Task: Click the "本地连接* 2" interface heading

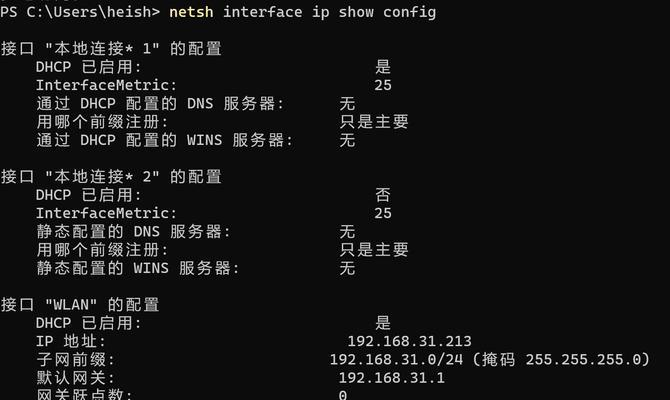Action: tap(111, 176)
